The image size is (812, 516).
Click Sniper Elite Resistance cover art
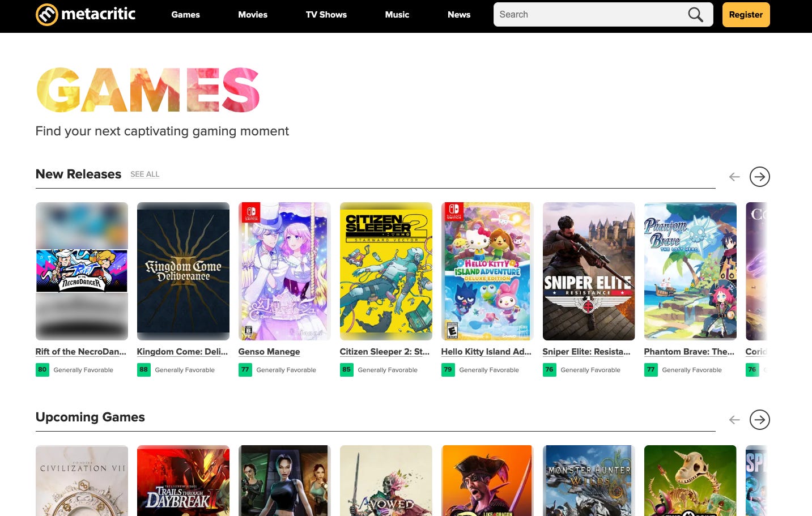click(x=589, y=271)
